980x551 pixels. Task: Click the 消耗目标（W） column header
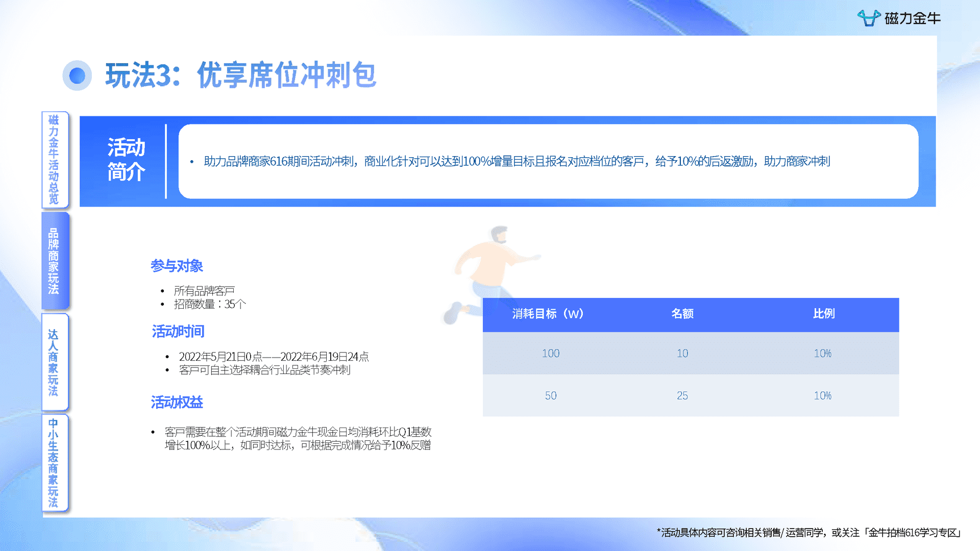pyautogui.click(x=548, y=314)
